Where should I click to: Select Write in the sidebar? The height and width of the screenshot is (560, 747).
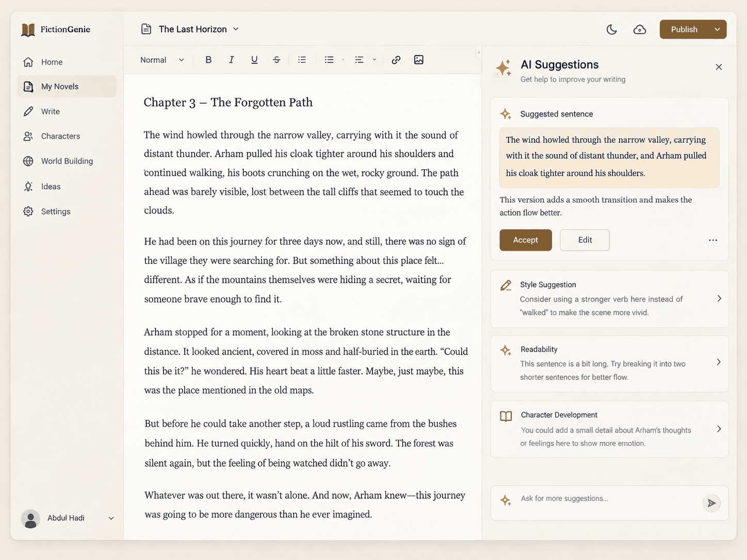point(67,111)
